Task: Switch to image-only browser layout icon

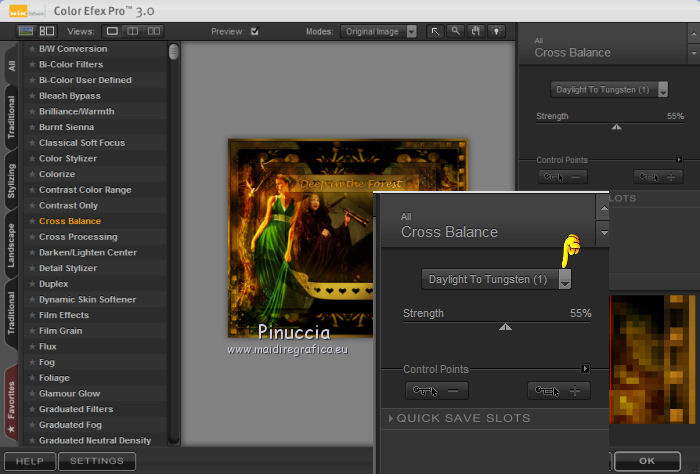Action: (25, 31)
